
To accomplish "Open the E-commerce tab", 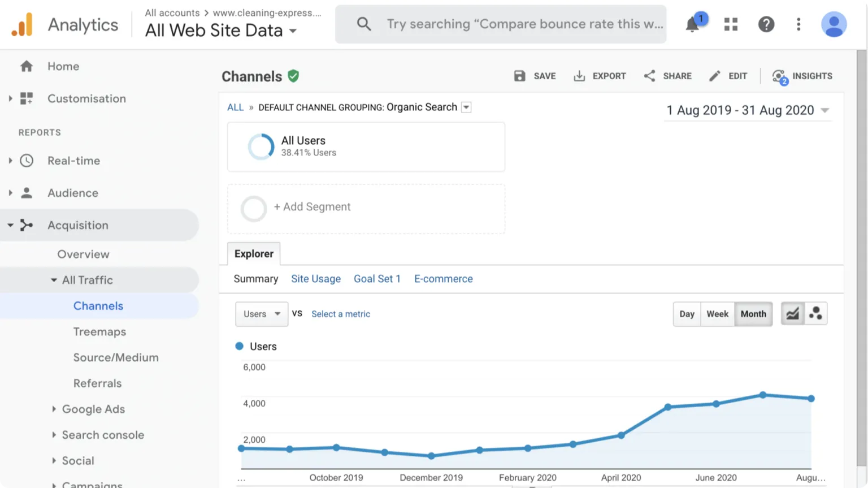I will pyautogui.click(x=443, y=279).
